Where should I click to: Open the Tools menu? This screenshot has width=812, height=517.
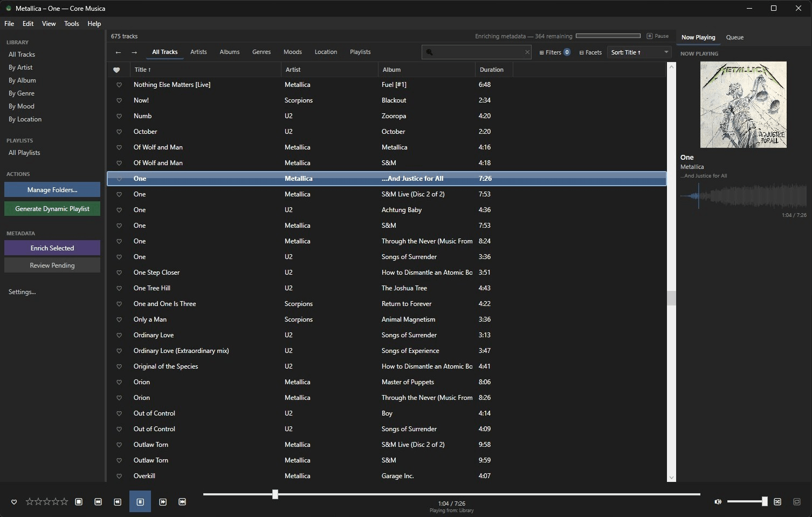tap(71, 24)
